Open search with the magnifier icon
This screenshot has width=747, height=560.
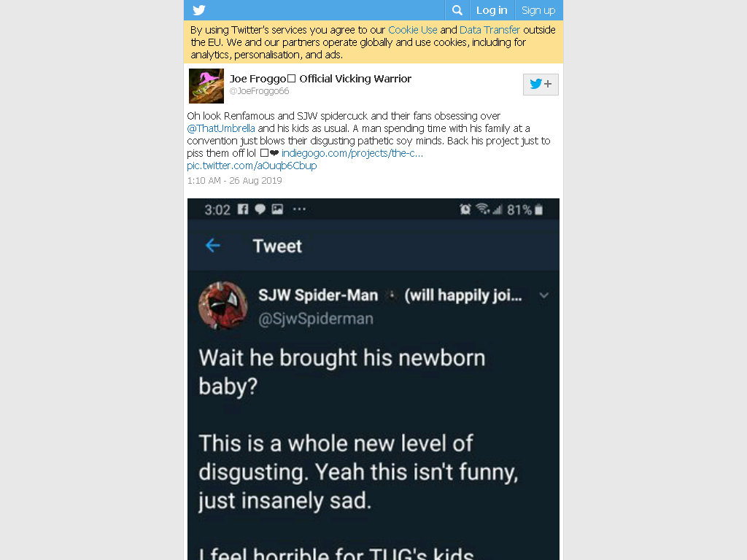click(x=457, y=10)
